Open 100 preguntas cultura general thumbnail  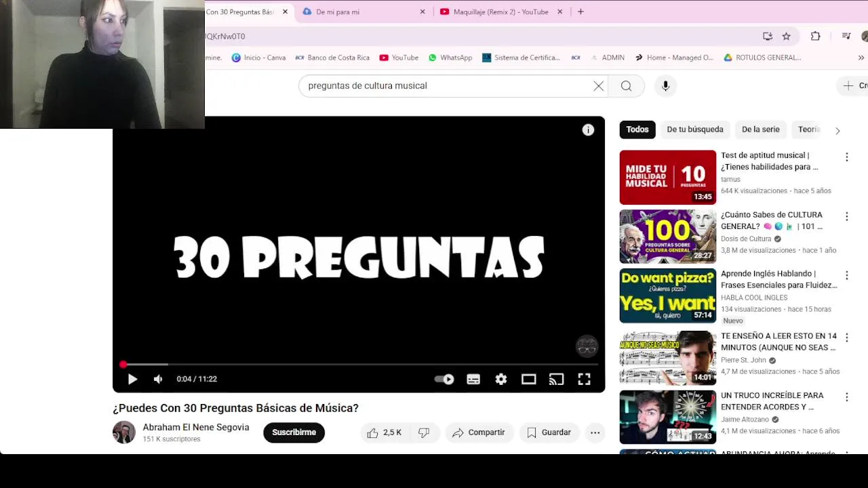coord(668,237)
